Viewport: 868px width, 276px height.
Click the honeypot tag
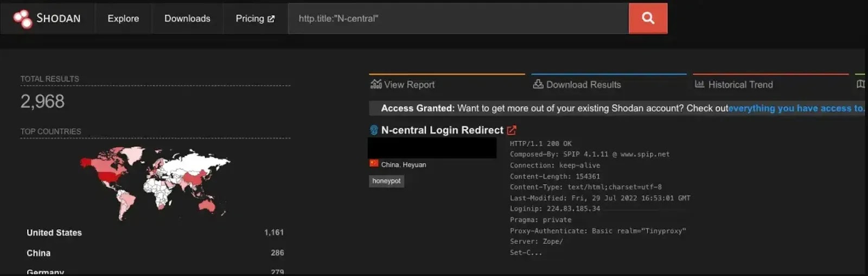[x=386, y=181]
